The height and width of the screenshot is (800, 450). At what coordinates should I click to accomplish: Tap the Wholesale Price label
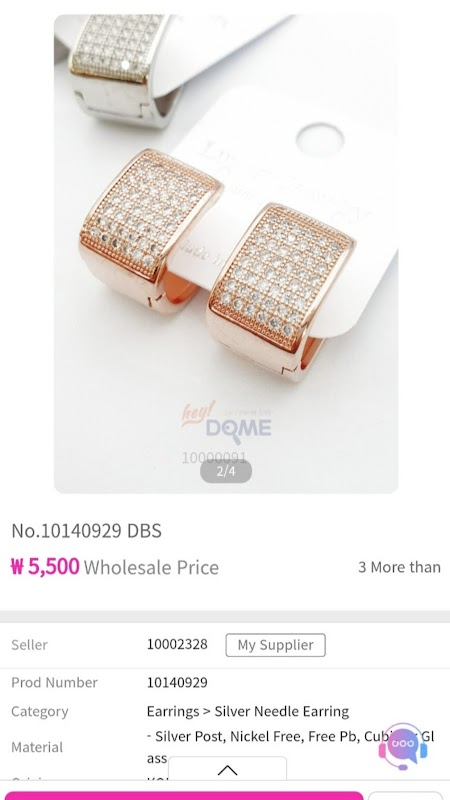tap(151, 567)
